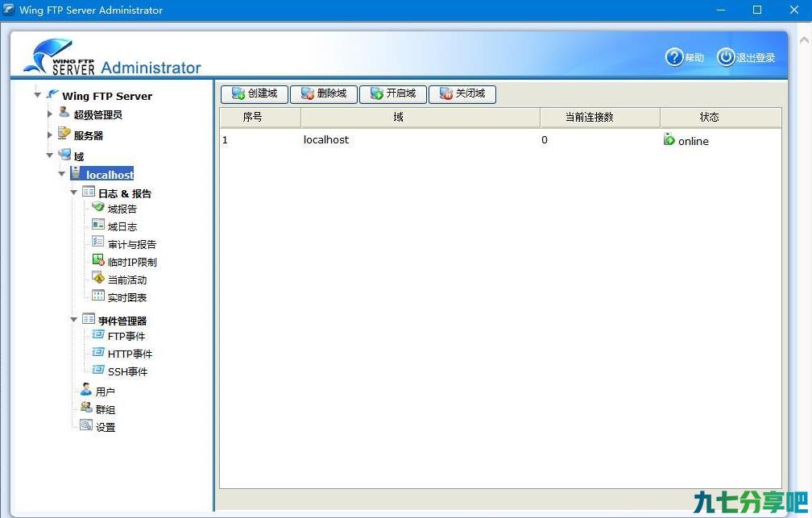The image size is (812, 518).
Task: Click the 设置 settings icon
Action: coord(86,425)
